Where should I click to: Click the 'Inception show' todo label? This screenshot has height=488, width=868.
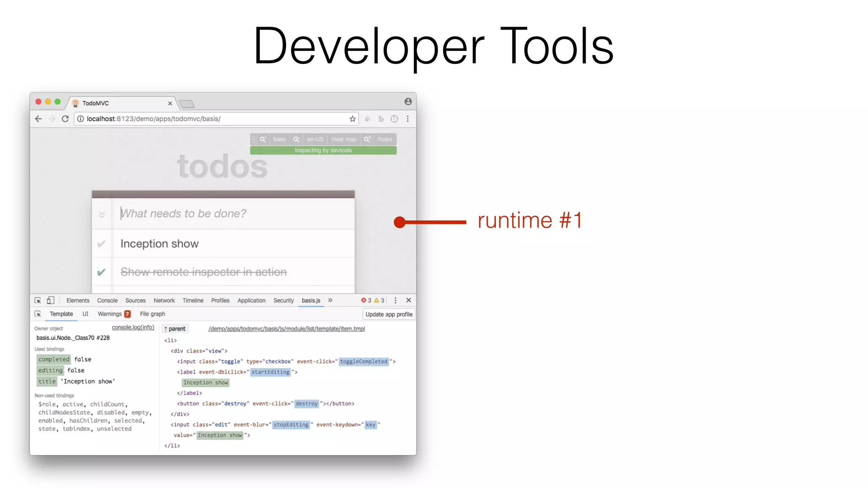click(x=159, y=244)
